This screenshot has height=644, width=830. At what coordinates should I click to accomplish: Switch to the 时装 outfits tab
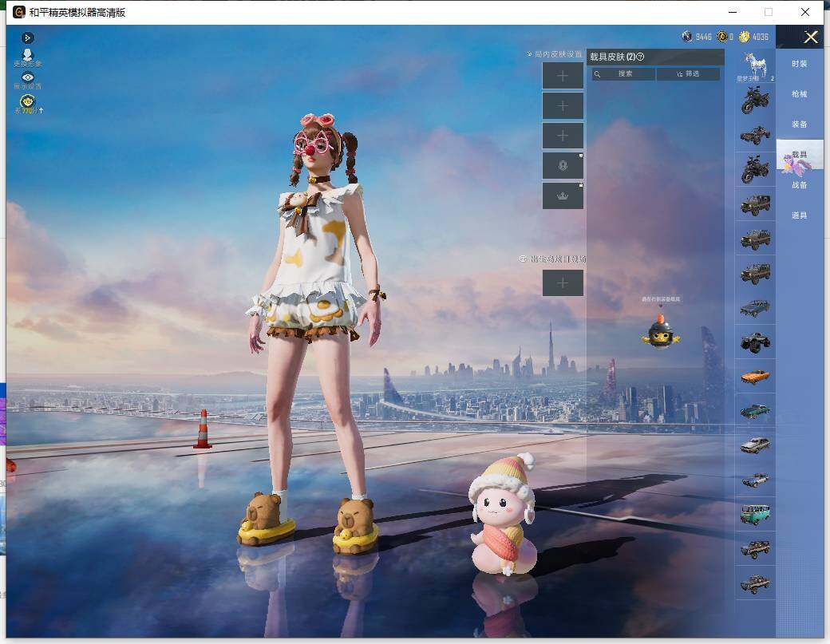[800, 64]
